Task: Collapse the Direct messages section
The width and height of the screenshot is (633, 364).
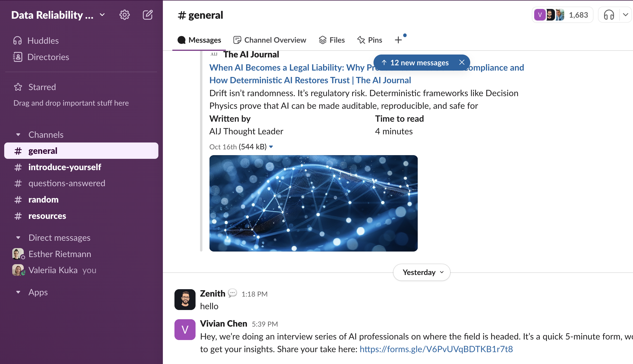Action: click(18, 238)
